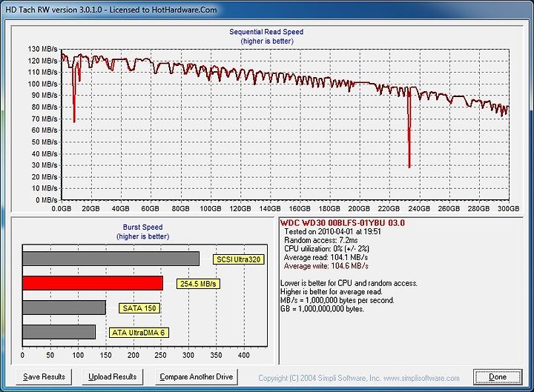Open Compare Another Drive
Viewport: 534px width, 392px height.
pos(196,377)
